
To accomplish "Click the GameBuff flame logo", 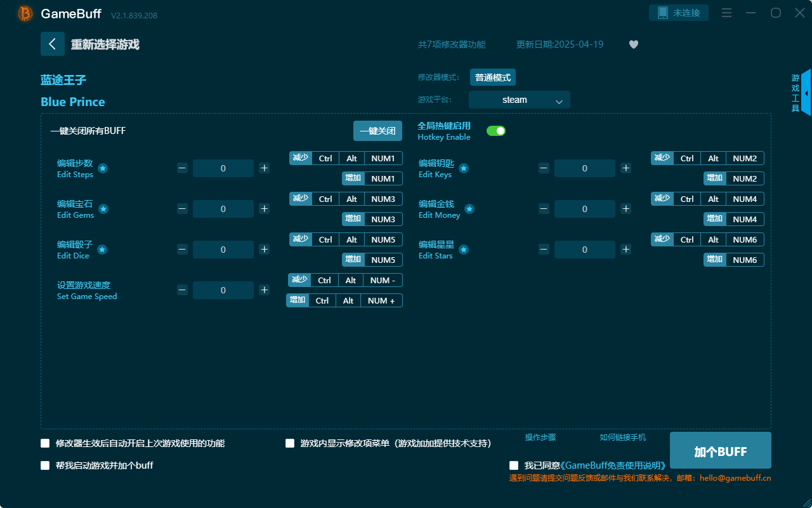I will coord(24,13).
